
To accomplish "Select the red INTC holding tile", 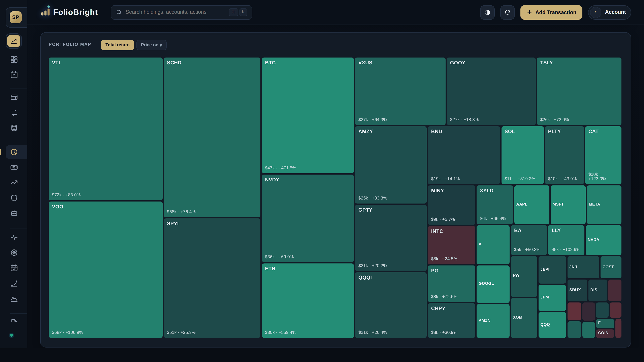I will click(x=451, y=245).
